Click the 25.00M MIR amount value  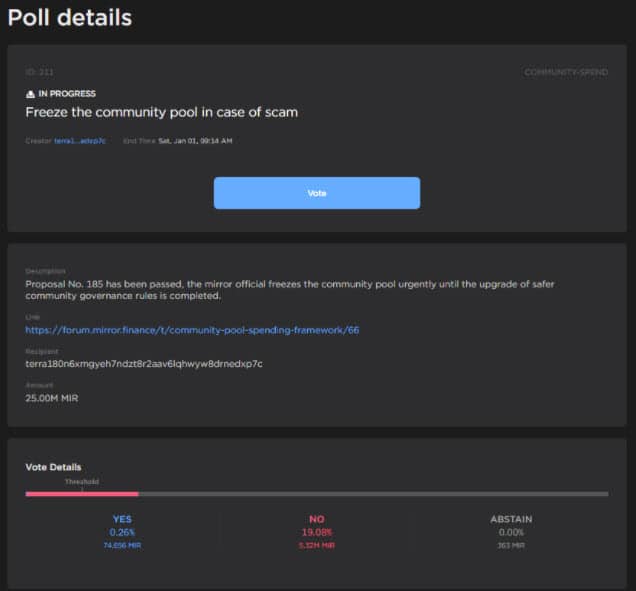[x=51, y=398]
